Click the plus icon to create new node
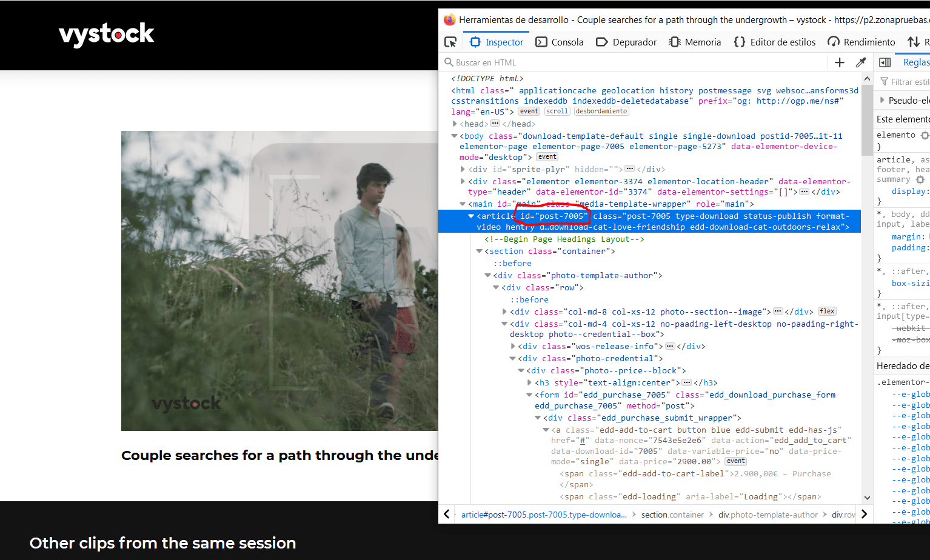The image size is (930, 560). [x=840, y=62]
